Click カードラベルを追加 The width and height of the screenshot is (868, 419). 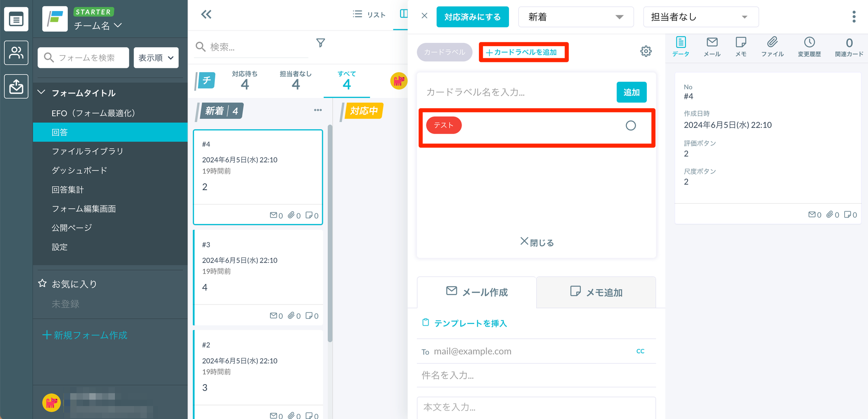[x=521, y=52]
